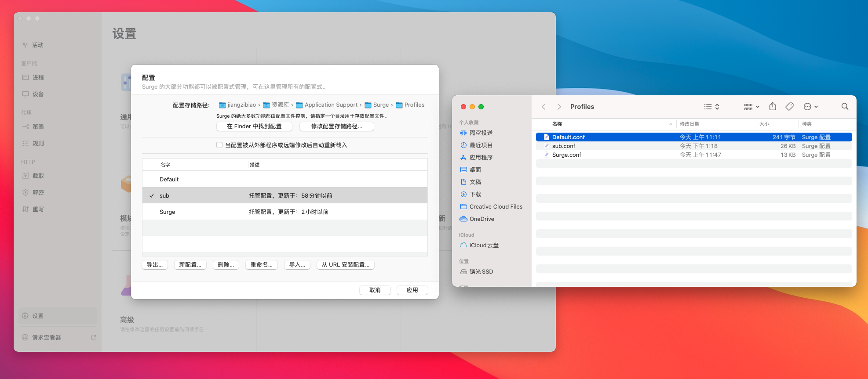
Task: Open the list view options dropdown
Action: (x=711, y=107)
